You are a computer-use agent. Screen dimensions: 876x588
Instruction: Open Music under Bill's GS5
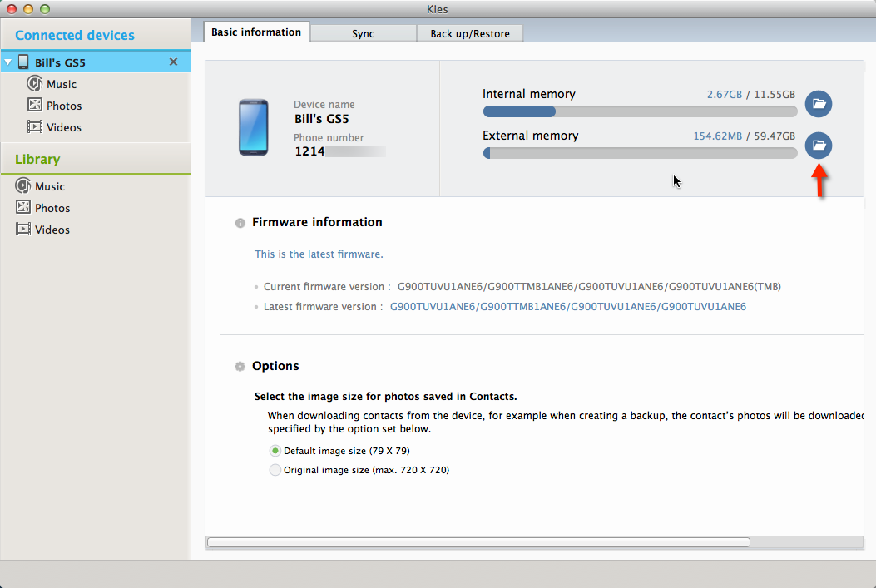click(62, 84)
